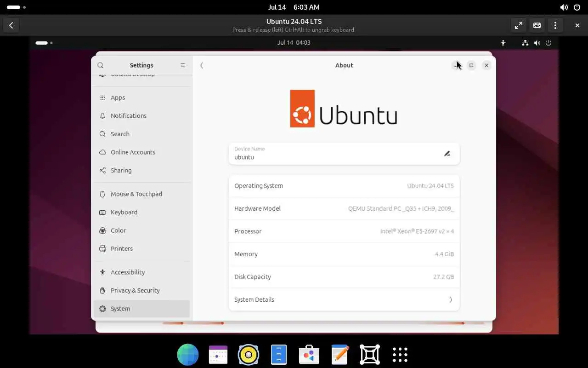Open the yellow speaker music app in dock

[x=249, y=355]
